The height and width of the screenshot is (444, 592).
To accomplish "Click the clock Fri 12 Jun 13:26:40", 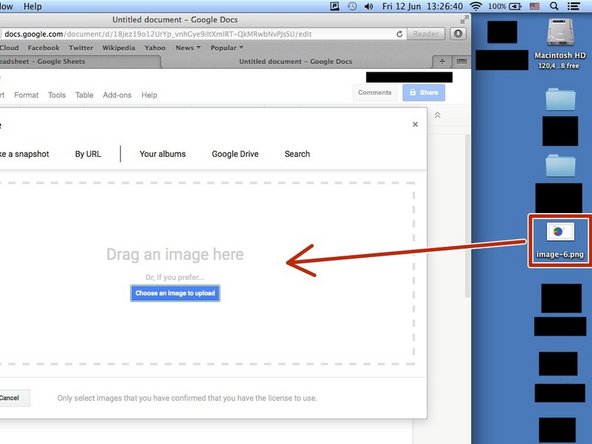I will coord(422,6).
